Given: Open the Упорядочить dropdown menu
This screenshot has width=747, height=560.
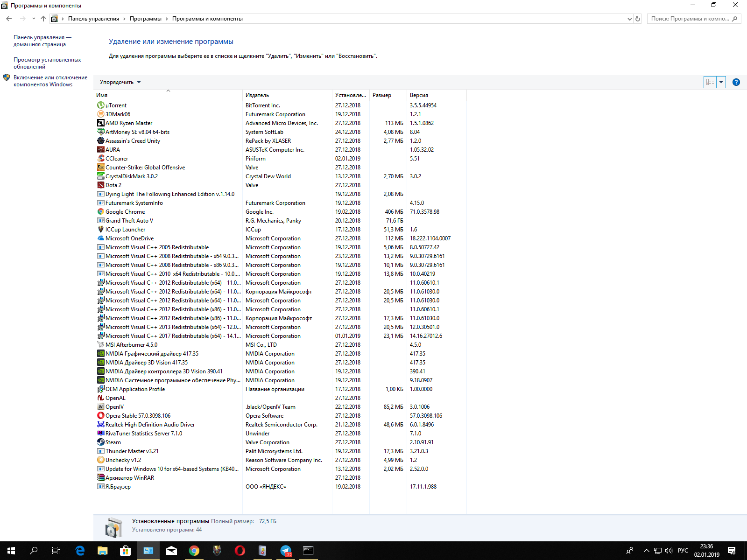Looking at the screenshot, I should coord(120,82).
